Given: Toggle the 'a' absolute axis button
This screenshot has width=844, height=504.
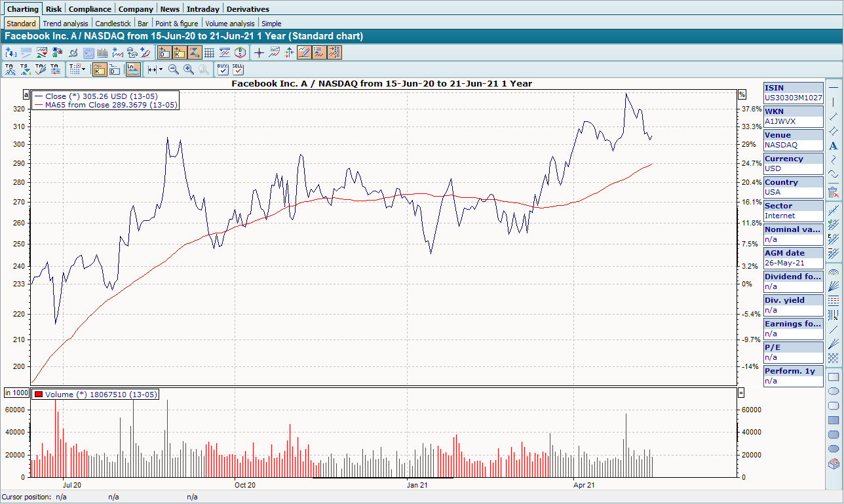Looking at the screenshot, I should point(26,94).
